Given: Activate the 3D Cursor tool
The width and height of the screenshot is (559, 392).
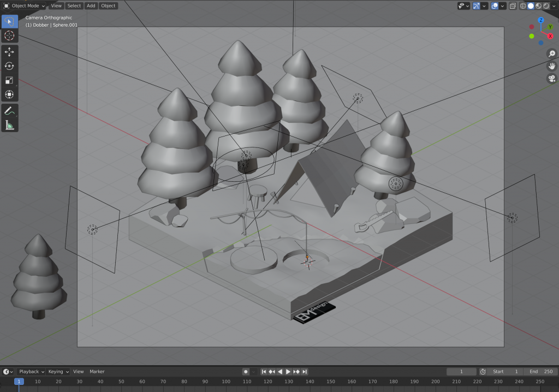Looking at the screenshot, I should 9,35.
